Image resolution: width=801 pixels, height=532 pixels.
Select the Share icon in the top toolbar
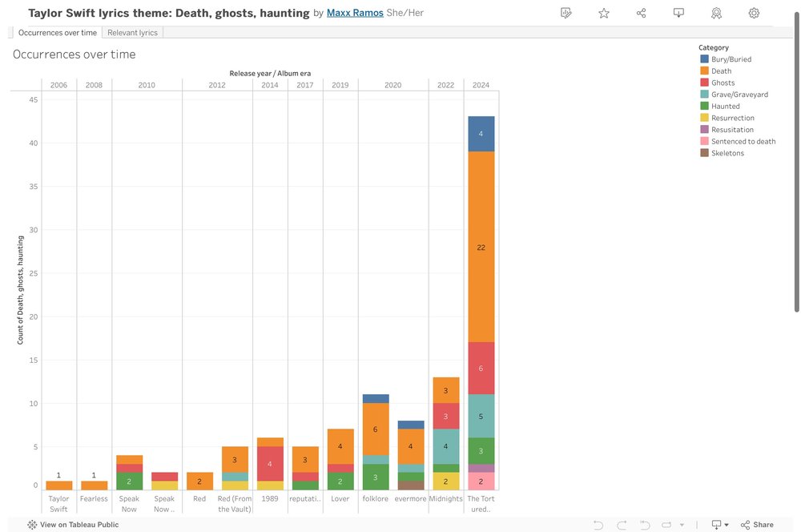click(641, 13)
